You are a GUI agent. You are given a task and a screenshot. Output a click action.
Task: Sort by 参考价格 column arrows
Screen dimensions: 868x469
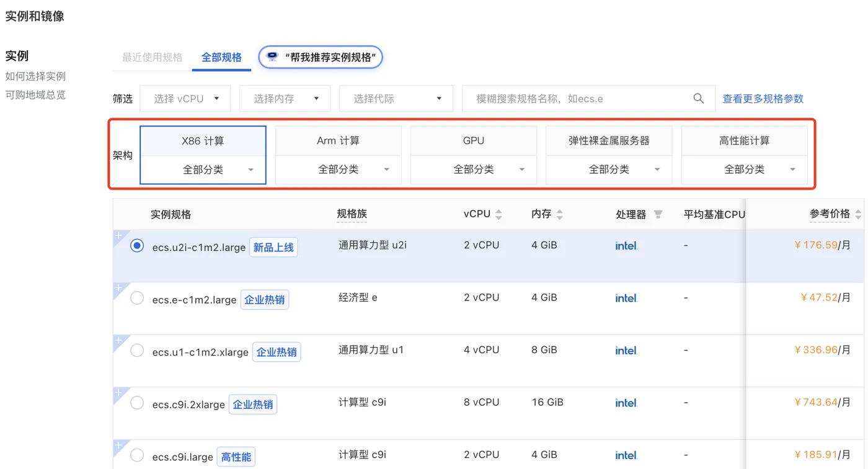click(x=858, y=214)
